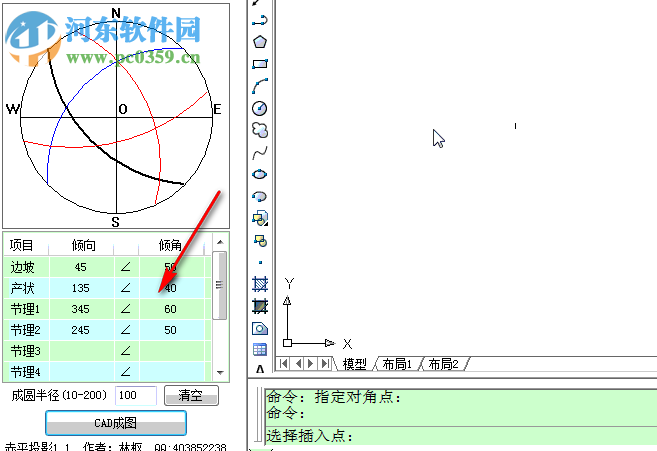
Task: Select the Multiline Text tool
Action: (x=260, y=369)
